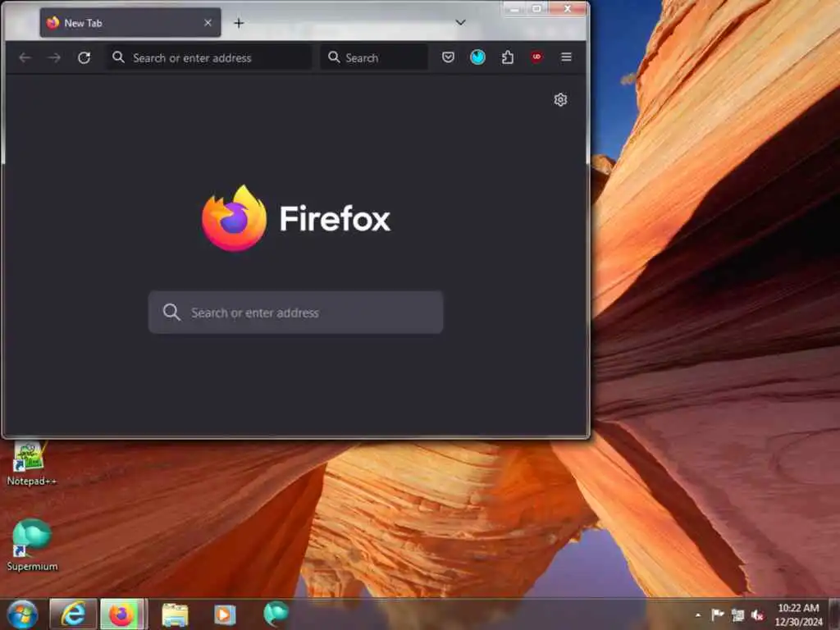Open the Extensions puzzle piece menu
The image size is (840, 630).
(x=507, y=57)
